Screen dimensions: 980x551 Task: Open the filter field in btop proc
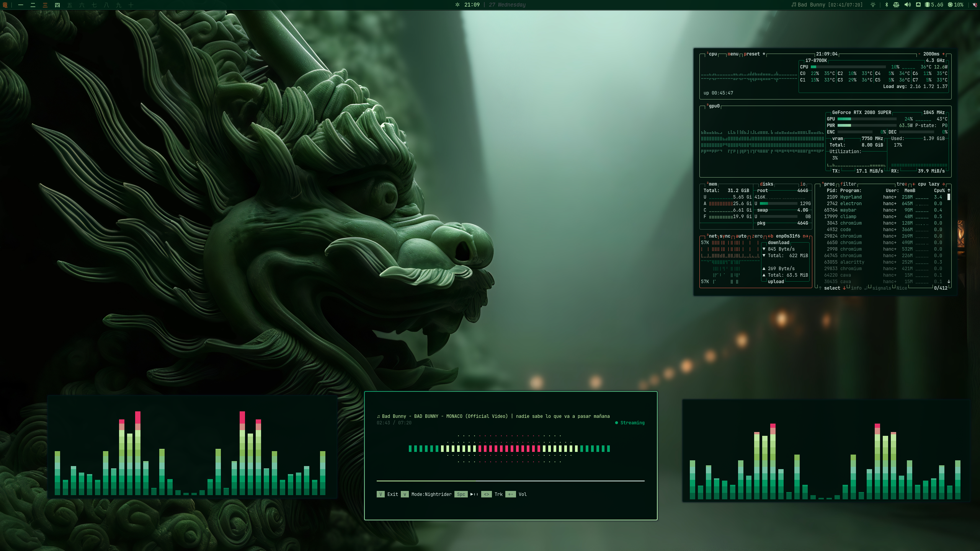click(x=848, y=184)
